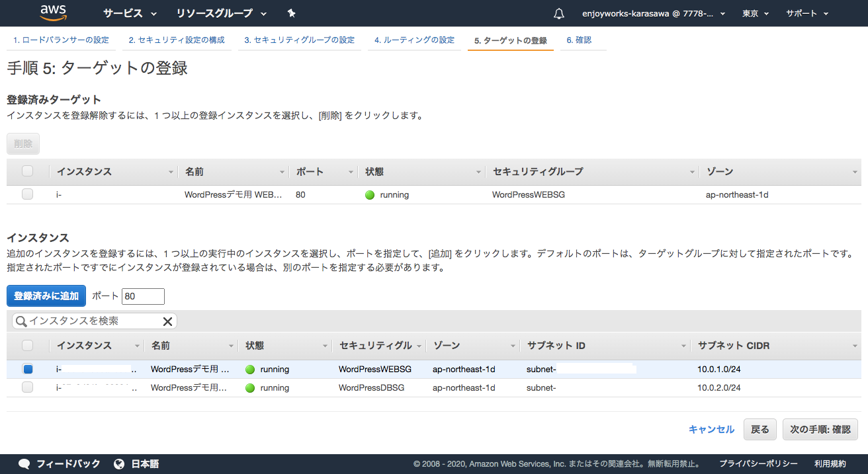The width and height of the screenshot is (868, 474).
Task: Sort registered targets by インスタンス column arrow
Action: pos(171,172)
